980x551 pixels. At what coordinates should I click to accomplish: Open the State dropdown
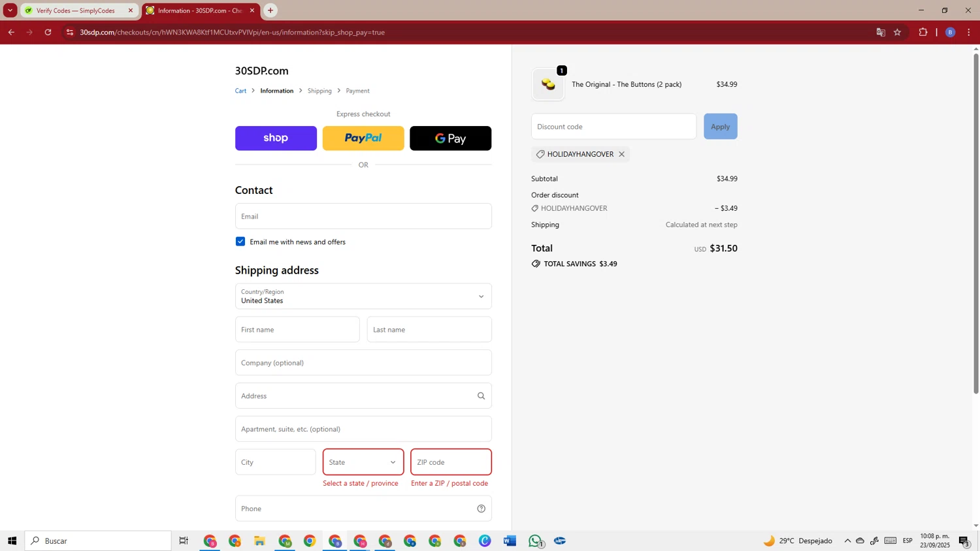tap(363, 462)
